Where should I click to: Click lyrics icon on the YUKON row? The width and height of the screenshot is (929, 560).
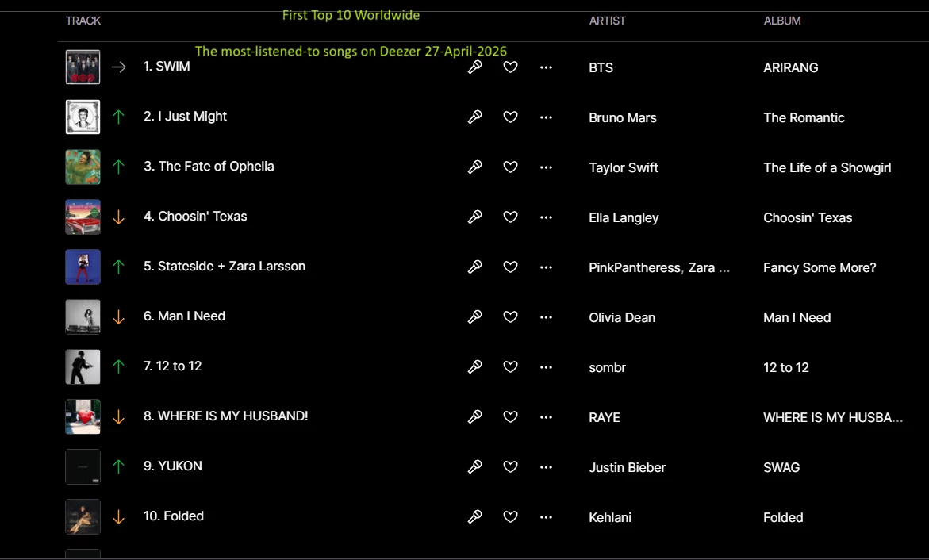tap(474, 467)
